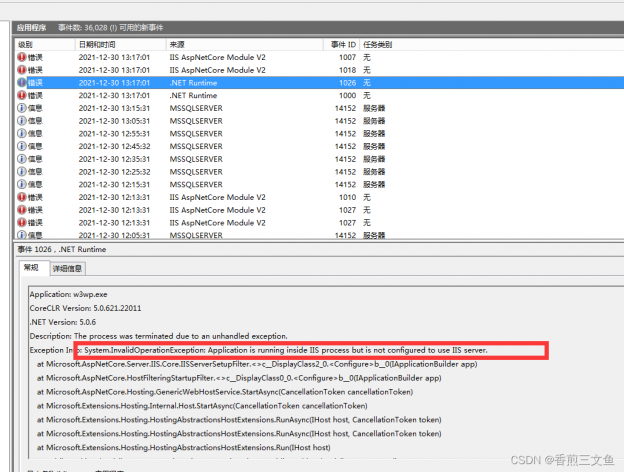Click the error icon of event 1018
This screenshot has width=624, height=472.
(x=22, y=70)
